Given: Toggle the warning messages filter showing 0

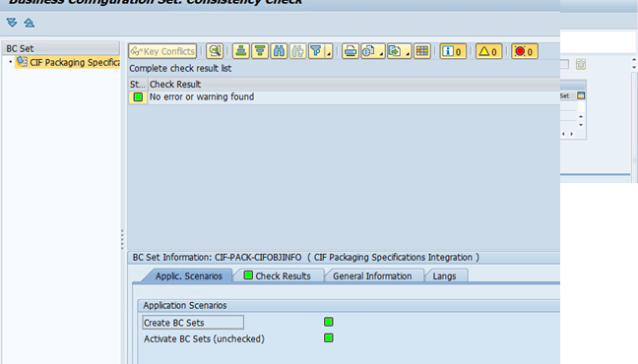Looking at the screenshot, I should tap(488, 51).
